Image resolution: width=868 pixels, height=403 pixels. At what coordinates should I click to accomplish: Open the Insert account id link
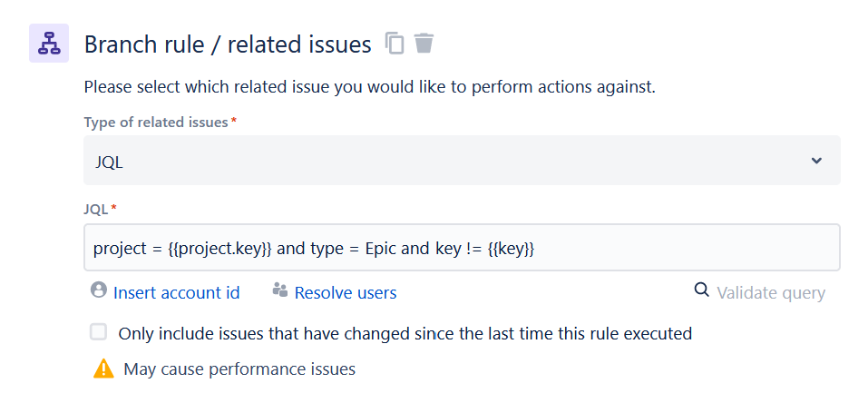click(177, 292)
